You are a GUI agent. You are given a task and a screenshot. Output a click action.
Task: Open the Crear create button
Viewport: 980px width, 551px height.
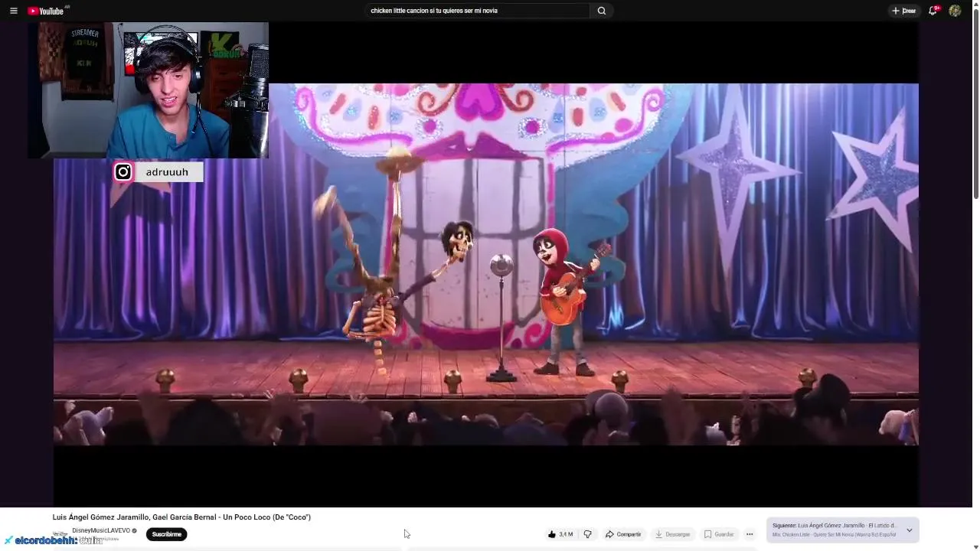pyautogui.click(x=903, y=11)
